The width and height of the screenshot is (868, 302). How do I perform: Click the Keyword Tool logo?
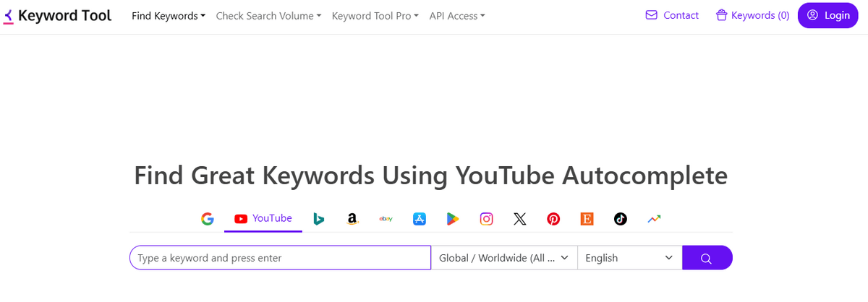coord(58,16)
